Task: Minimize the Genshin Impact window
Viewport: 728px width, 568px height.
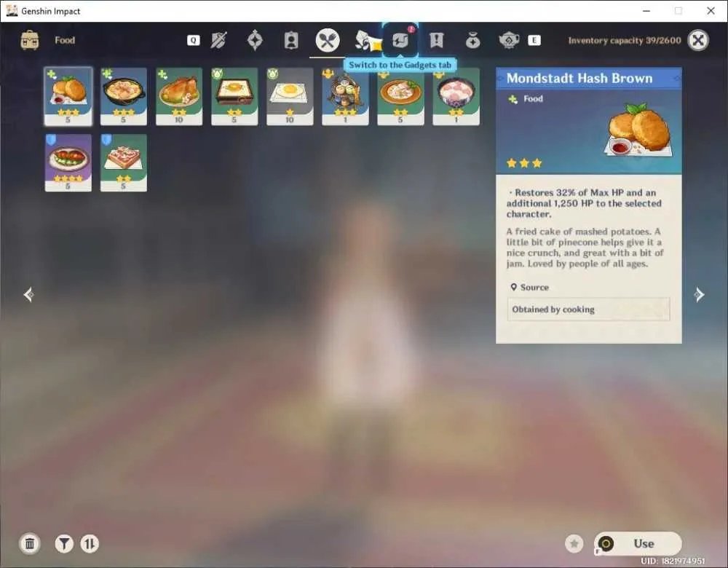Action: coord(646,11)
